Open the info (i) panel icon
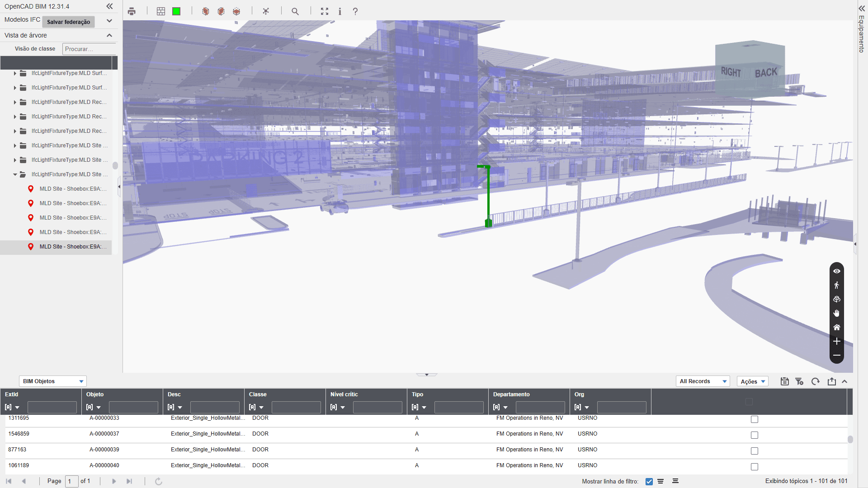This screenshot has width=868, height=488. [x=340, y=11]
